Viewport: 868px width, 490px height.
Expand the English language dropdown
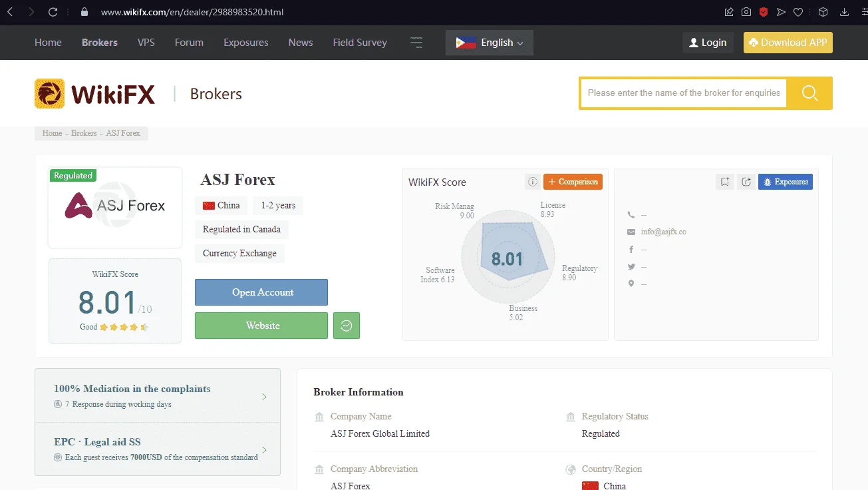tap(490, 43)
